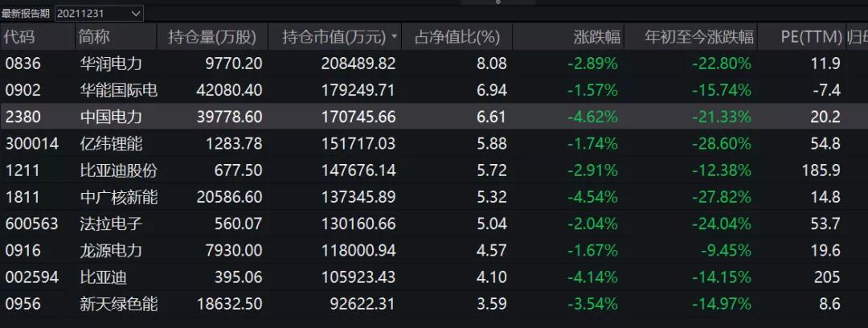
Task: Select stock code 1211
Action: pyautogui.click(x=23, y=170)
